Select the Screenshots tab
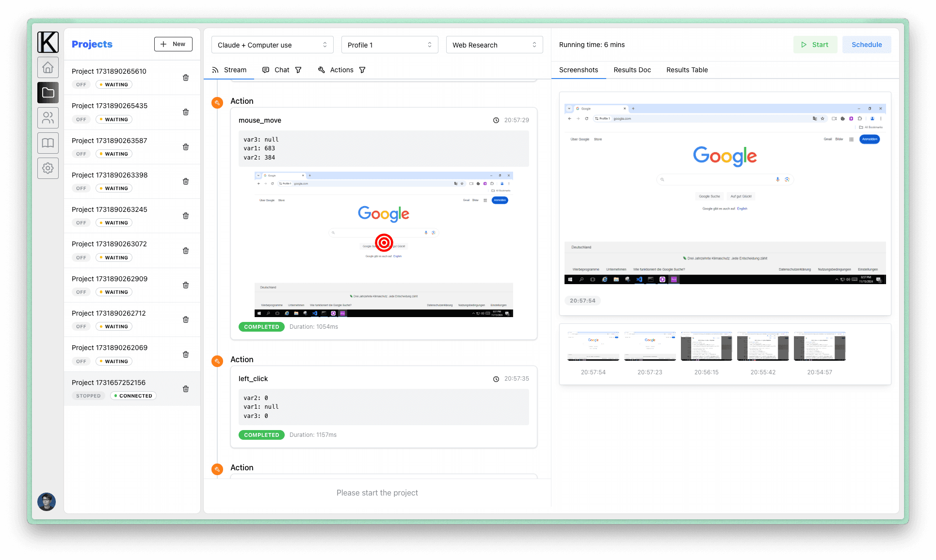936x560 pixels. pyautogui.click(x=579, y=70)
